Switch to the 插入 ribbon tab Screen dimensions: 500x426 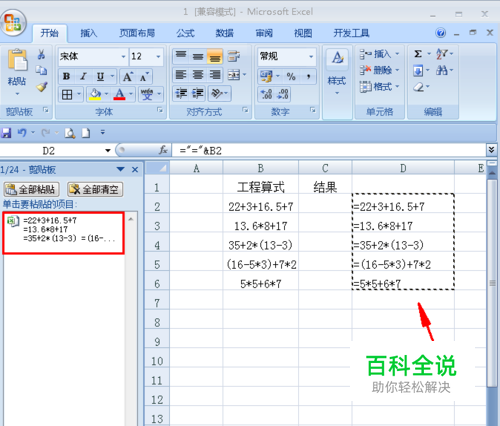coord(89,33)
